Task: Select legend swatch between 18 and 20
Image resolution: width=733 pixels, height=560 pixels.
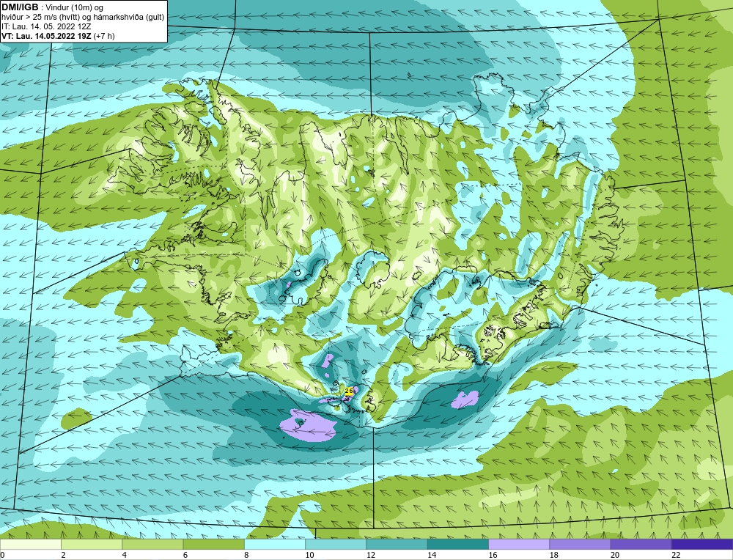Action: click(580, 544)
